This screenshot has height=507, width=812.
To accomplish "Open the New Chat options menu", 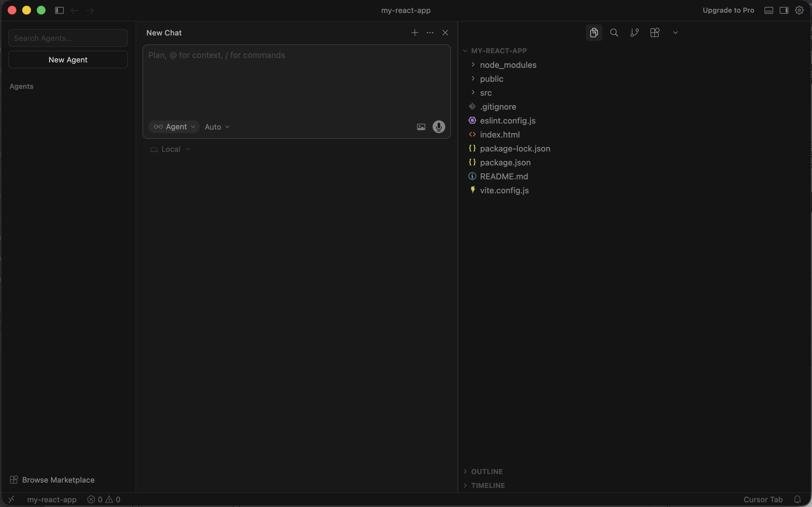I will click(430, 33).
